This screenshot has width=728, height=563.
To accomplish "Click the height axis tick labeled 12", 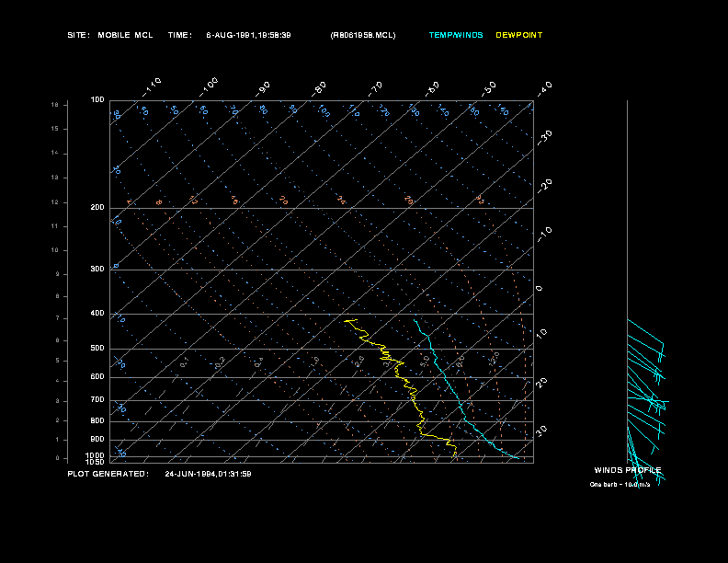I will pyautogui.click(x=55, y=202).
